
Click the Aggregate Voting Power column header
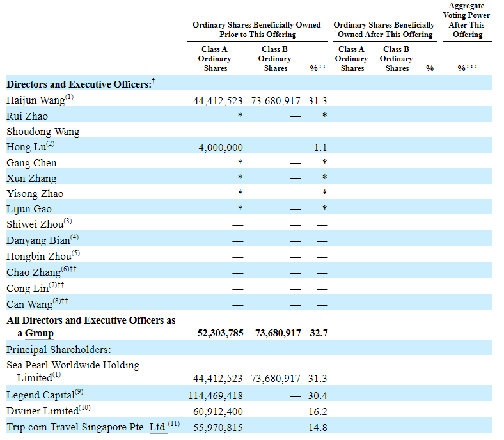pyautogui.click(x=468, y=20)
